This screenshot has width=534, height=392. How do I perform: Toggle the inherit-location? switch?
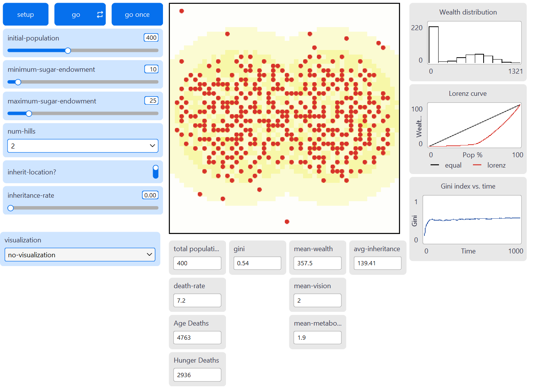pyautogui.click(x=155, y=172)
